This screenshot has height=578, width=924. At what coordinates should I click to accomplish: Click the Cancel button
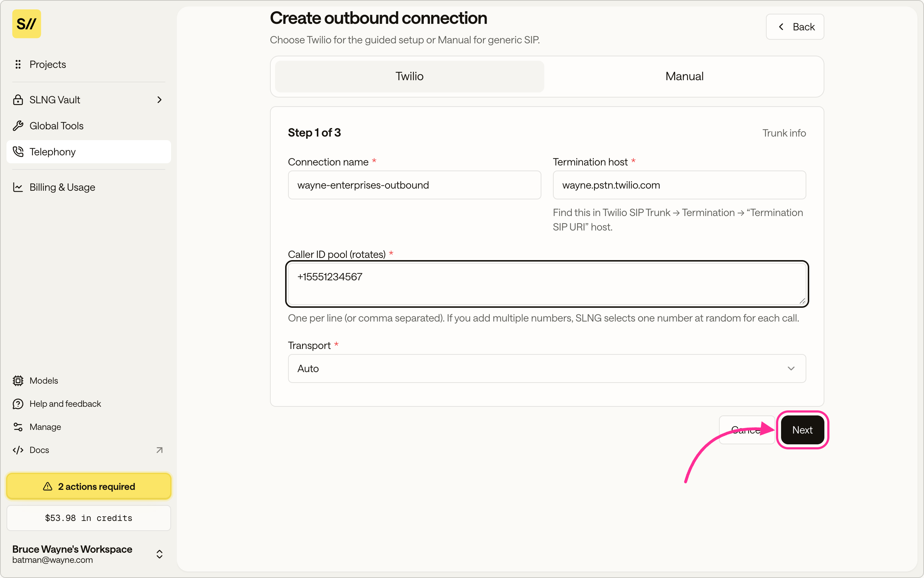coord(747,430)
